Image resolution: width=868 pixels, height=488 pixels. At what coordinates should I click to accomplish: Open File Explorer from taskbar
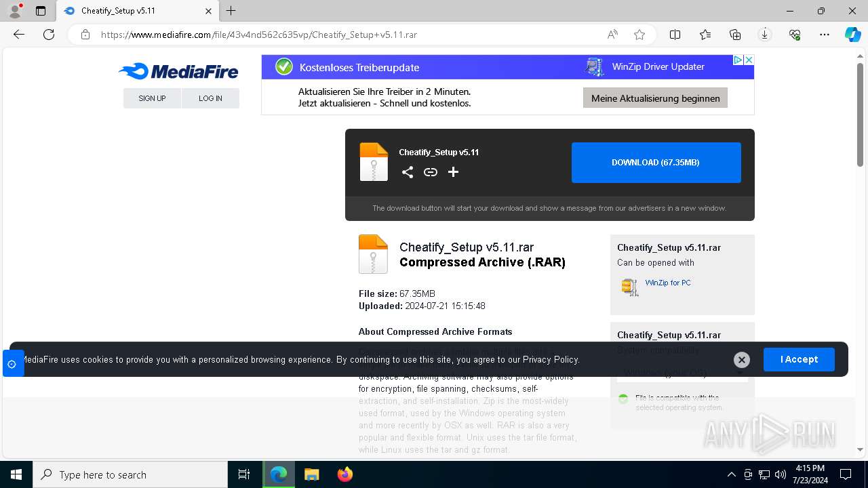312,474
